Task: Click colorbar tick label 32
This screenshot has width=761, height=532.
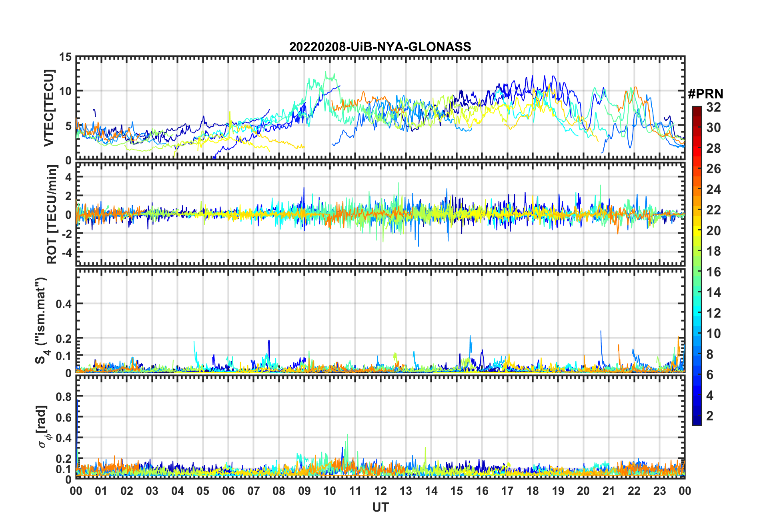Action: (x=713, y=107)
